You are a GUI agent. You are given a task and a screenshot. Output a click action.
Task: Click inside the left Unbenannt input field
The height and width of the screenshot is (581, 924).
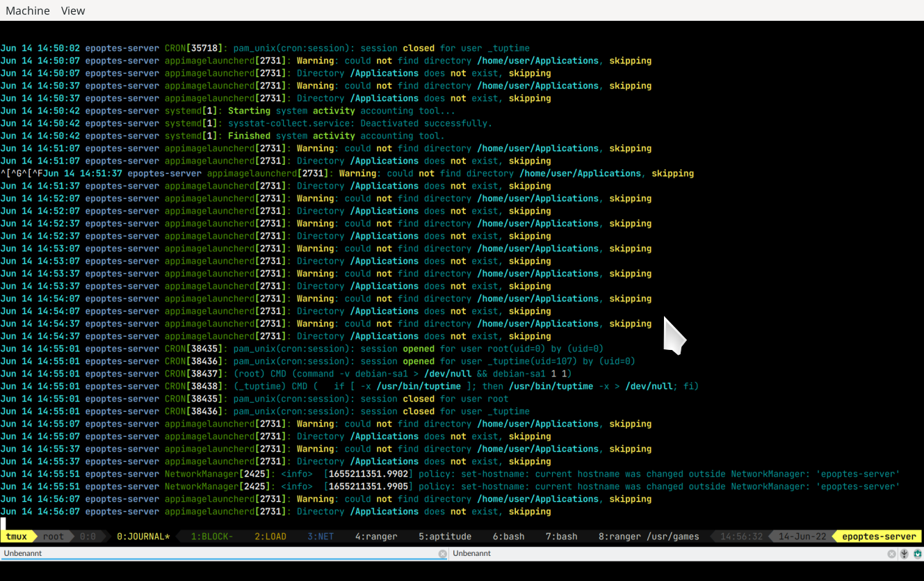209,554
